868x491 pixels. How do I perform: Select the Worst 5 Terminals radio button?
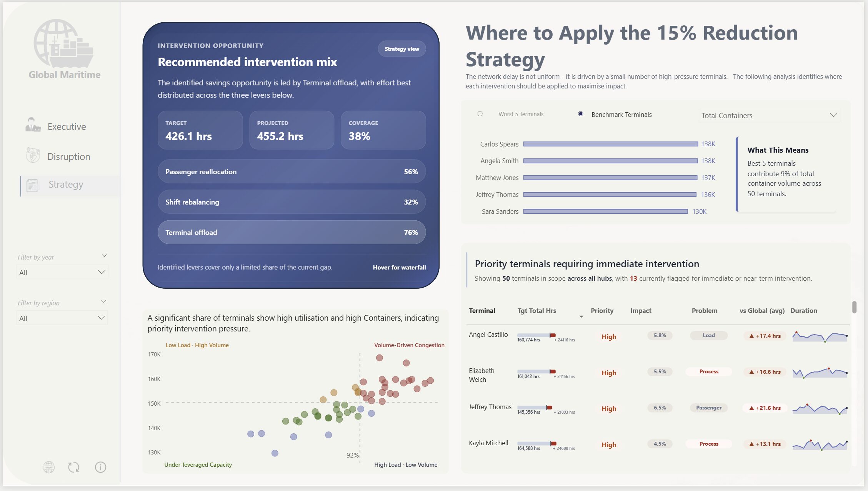[480, 114]
